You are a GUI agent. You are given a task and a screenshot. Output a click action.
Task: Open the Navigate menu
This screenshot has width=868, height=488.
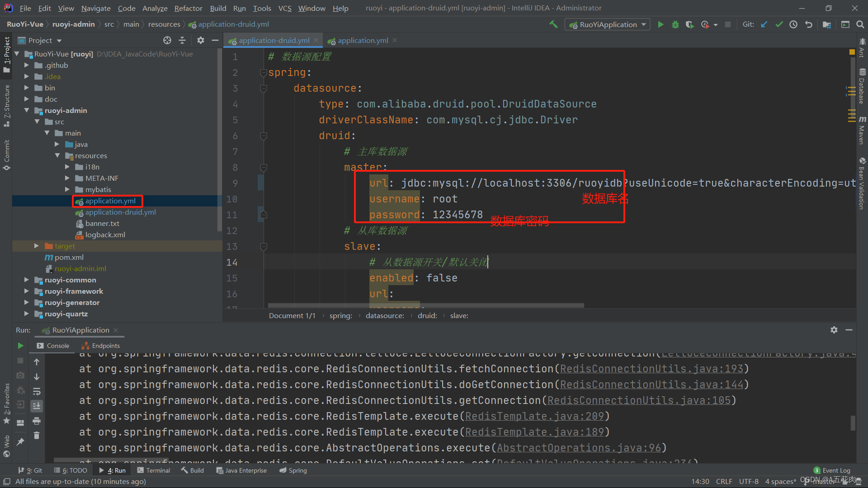[96, 8]
